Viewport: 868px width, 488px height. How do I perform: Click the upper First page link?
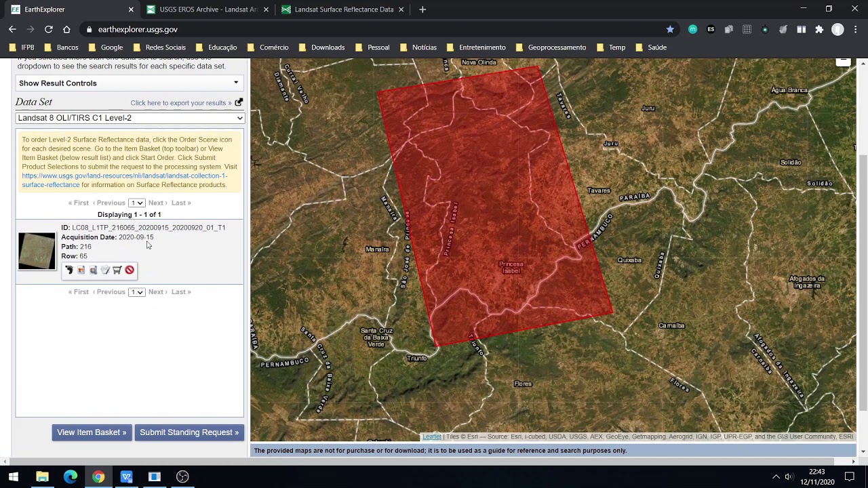(79, 203)
